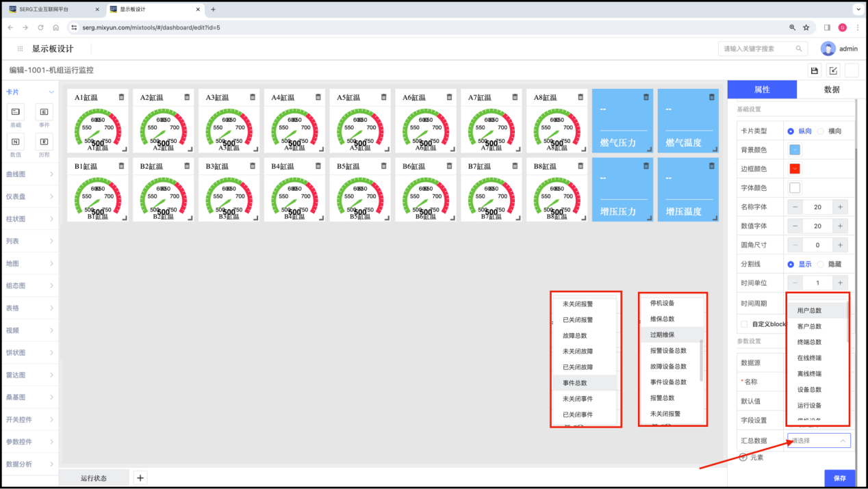Select the 基础 card type icon
The image size is (868, 489).
click(x=15, y=111)
